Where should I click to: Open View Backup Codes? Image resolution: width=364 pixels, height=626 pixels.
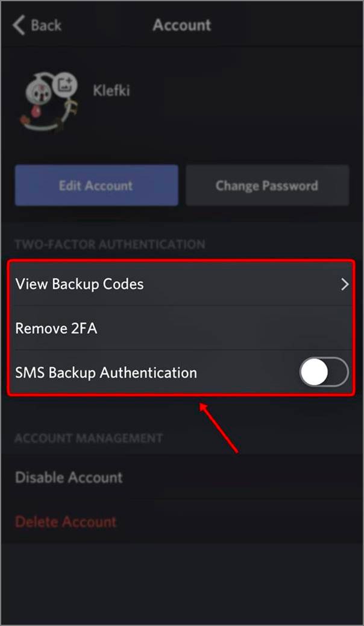(79, 283)
